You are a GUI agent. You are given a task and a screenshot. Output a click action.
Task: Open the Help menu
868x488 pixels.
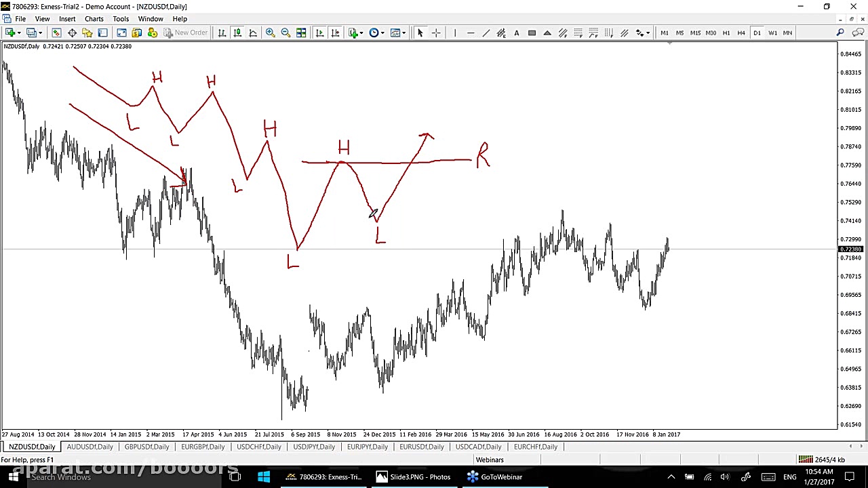pyautogui.click(x=180, y=19)
